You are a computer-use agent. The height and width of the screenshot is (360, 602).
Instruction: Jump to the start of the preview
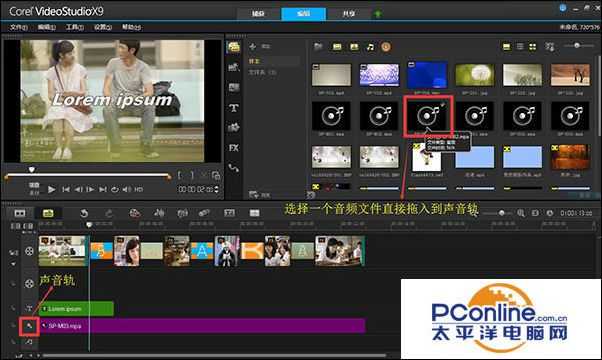pos(66,189)
